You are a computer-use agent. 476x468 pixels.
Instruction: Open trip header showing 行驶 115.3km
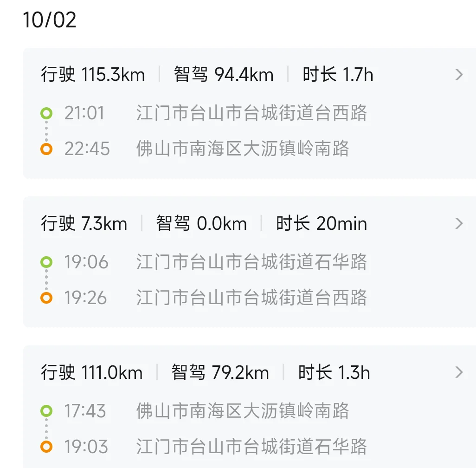pos(93,75)
